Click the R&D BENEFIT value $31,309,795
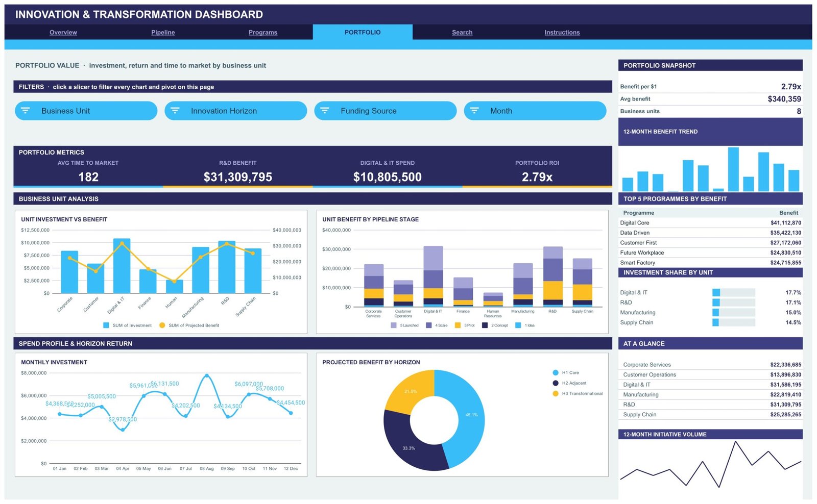This screenshot has width=817, height=504. (238, 177)
